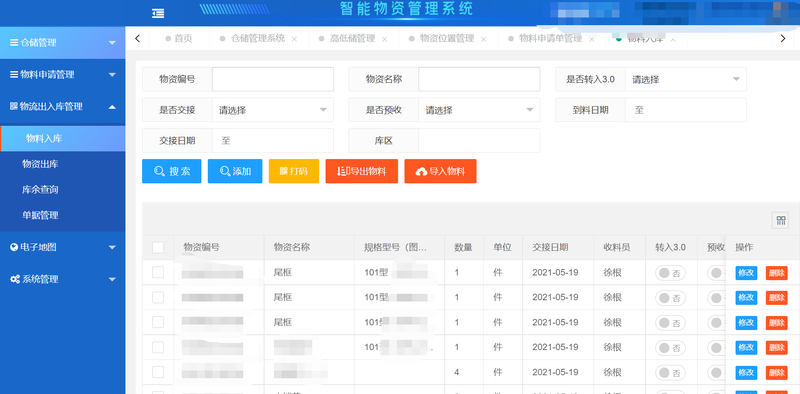Click the orange 导入物料 button
Image resolution: width=800 pixels, height=394 pixels.
(440, 171)
